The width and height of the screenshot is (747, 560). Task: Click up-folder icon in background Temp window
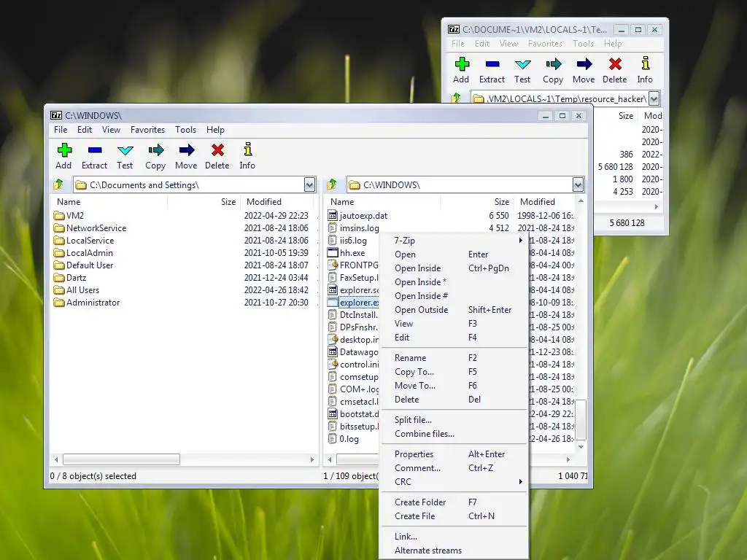pyautogui.click(x=456, y=98)
